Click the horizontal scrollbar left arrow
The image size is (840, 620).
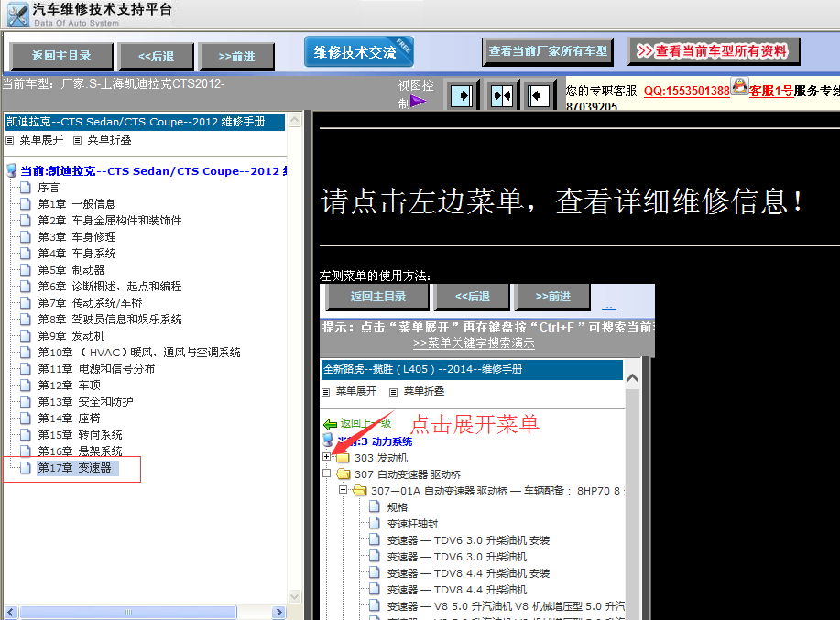point(11,612)
